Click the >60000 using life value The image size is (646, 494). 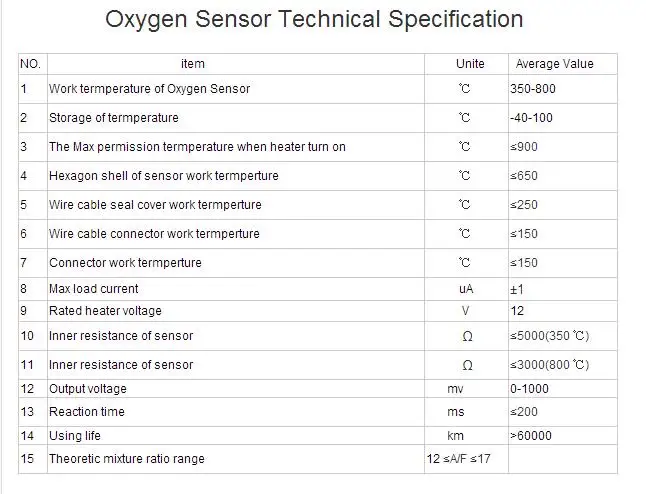coord(531,435)
